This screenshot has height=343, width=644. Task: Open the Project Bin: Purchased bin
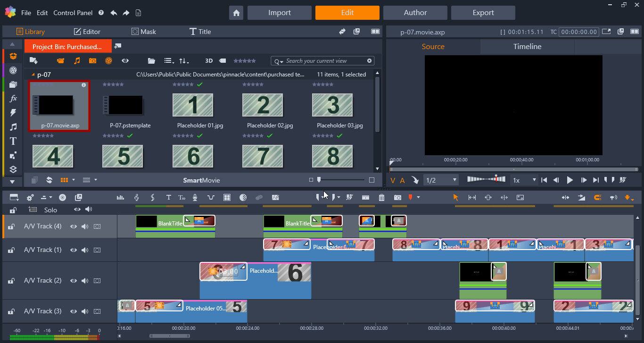click(68, 46)
